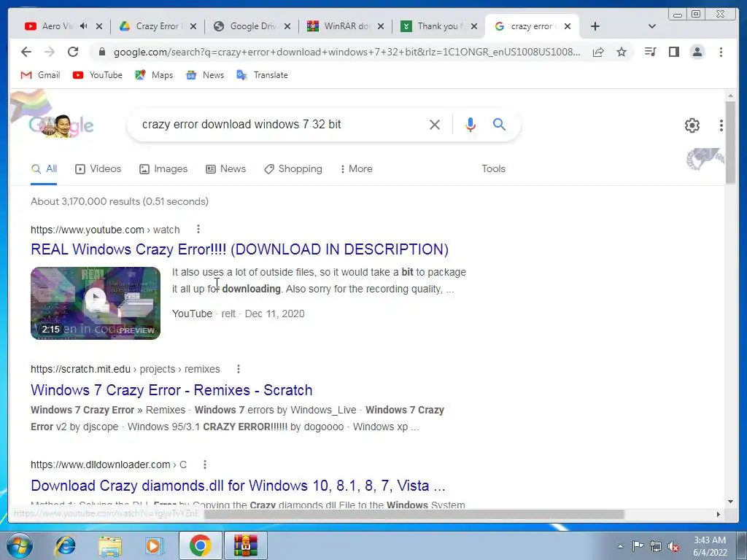Open WinRAR from the taskbar
Viewport: 747px width, 560px height.
coord(245,545)
